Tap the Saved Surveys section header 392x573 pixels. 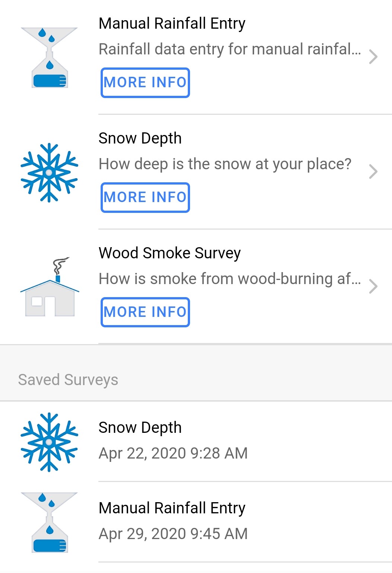(x=68, y=380)
